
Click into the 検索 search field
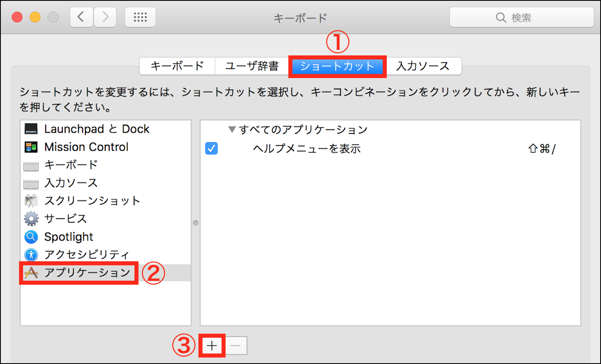[522, 18]
